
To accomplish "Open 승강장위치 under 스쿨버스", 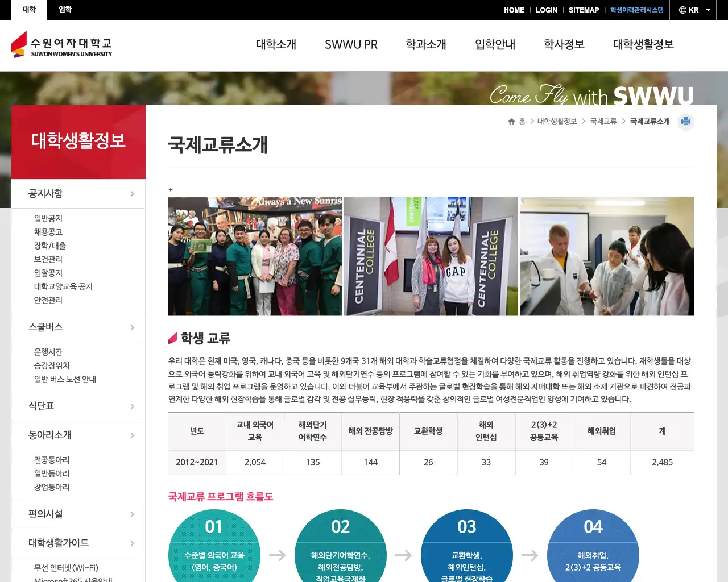I will 52,365.
